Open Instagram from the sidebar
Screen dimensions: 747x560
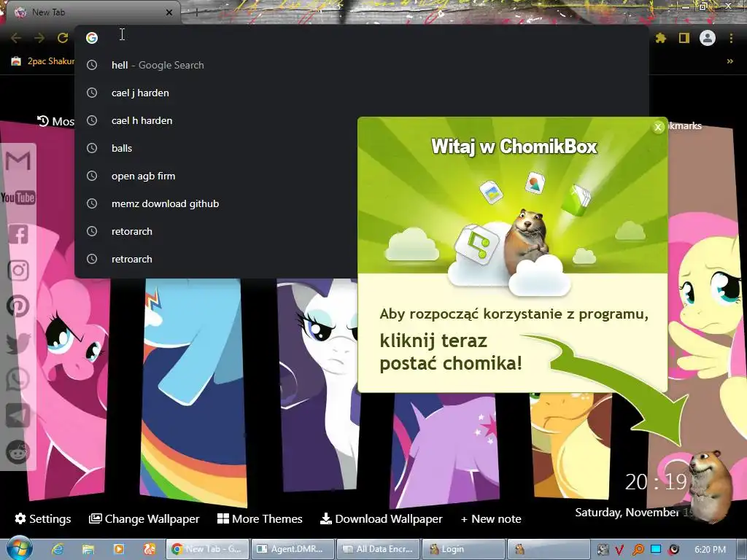click(x=18, y=271)
